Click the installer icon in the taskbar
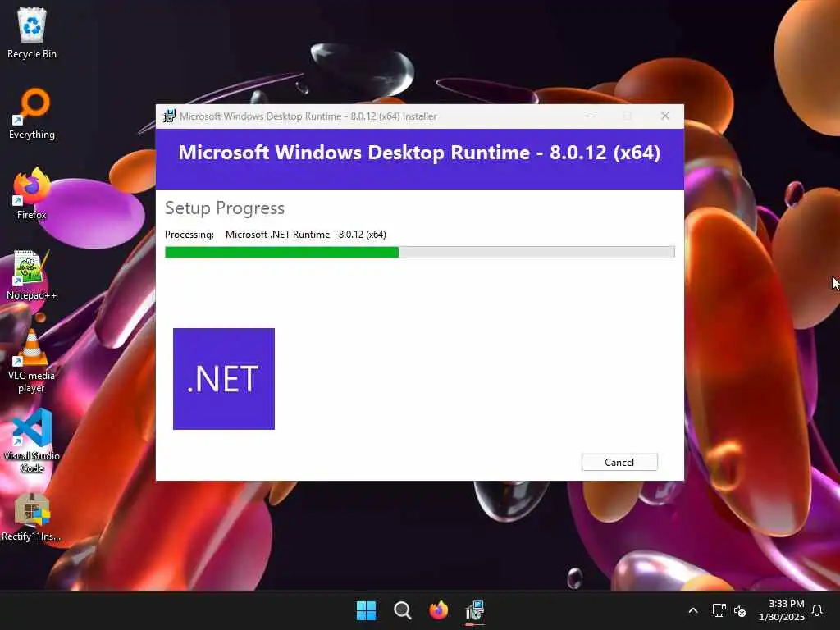This screenshot has width=840, height=630. pyautogui.click(x=475, y=610)
